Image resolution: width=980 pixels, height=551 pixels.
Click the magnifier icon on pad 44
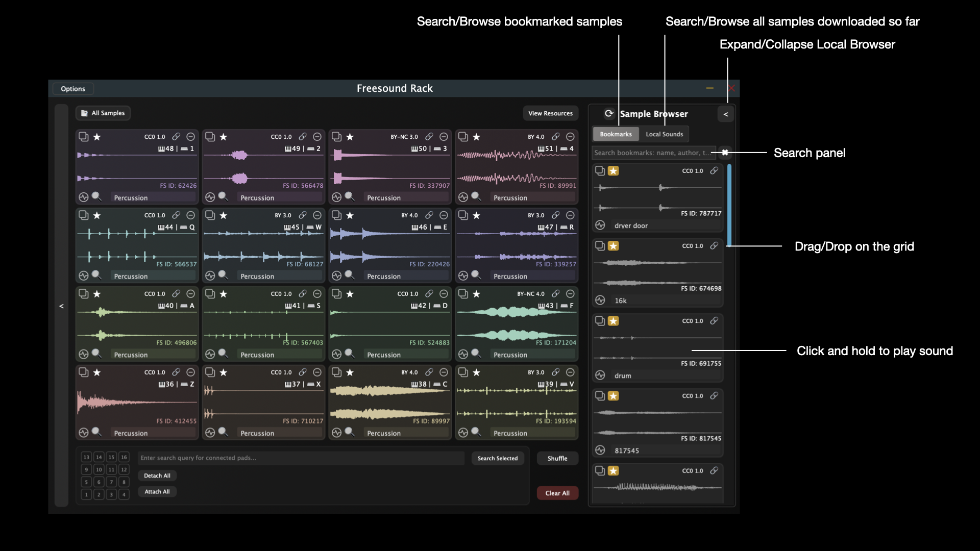[96, 275]
